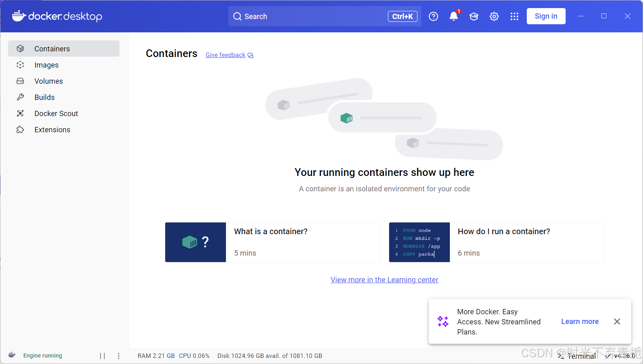Click the Containers cube icon in sidebar
The width and height of the screenshot is (643, 364).
pos(20,49)
